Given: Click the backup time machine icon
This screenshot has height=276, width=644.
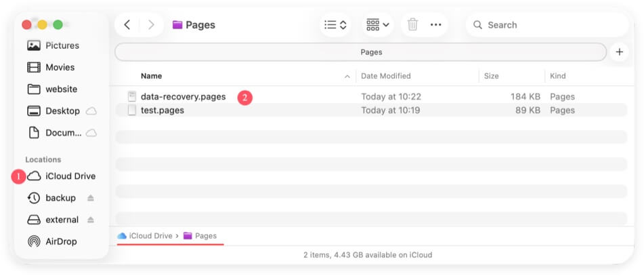Looking at the screenshot, I should (34, 198).
